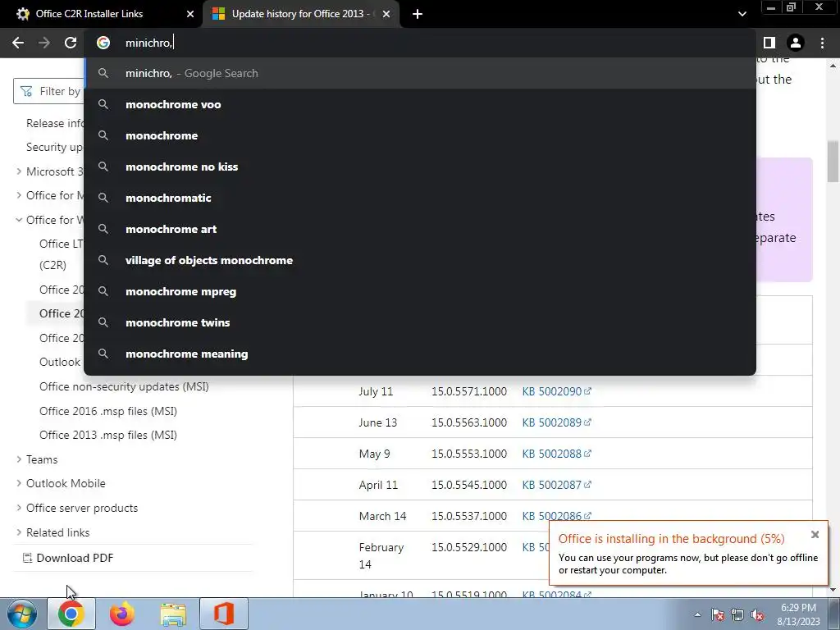Choose the 'monochrome voo' suggestion

point(419,104)
